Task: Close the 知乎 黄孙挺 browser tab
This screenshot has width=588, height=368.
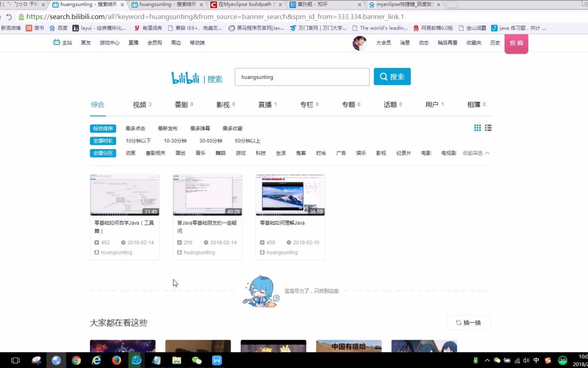Action: (360, 5)
